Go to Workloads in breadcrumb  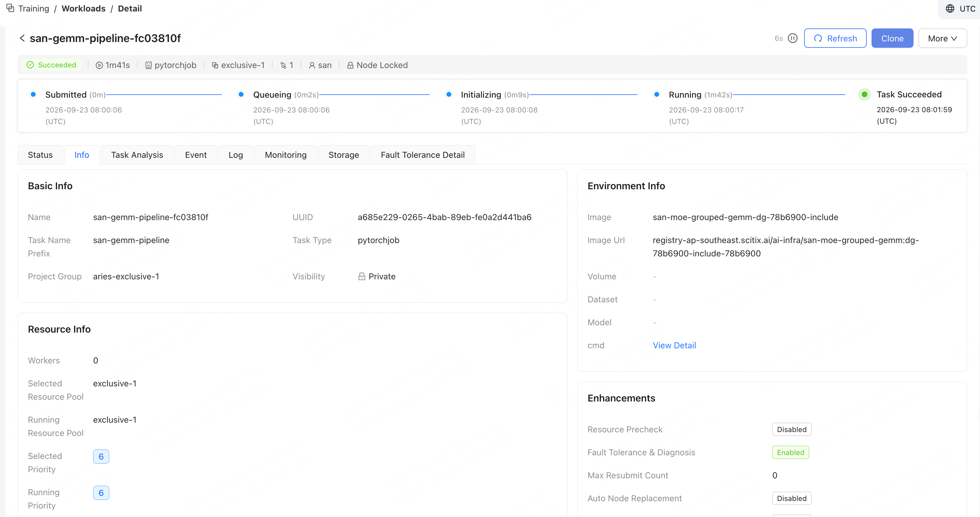point(84,8)
